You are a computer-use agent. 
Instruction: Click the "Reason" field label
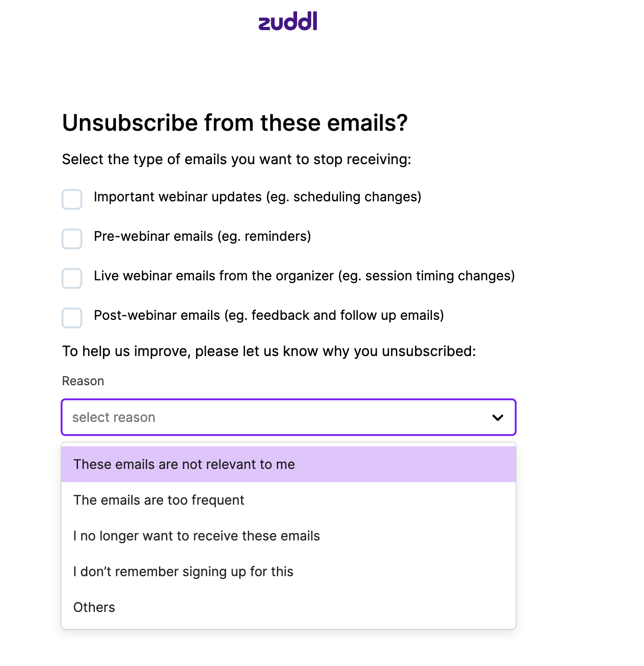click(83, 381)
